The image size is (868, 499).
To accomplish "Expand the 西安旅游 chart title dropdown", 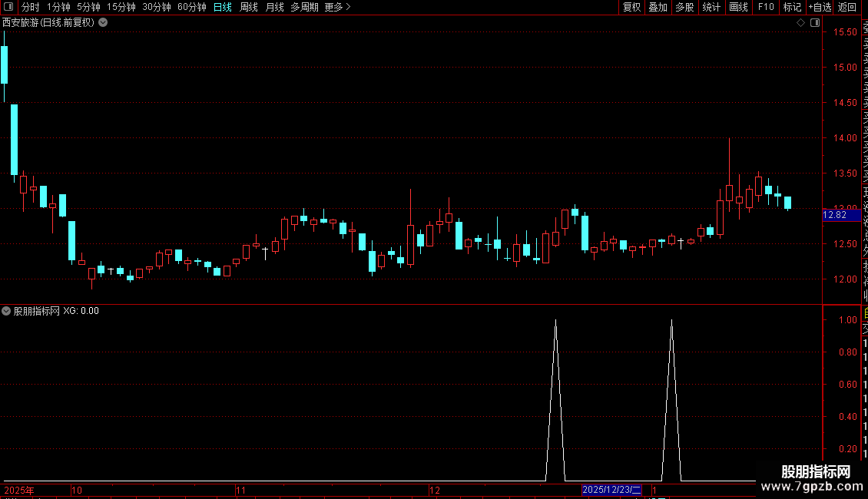I will 103,23.
